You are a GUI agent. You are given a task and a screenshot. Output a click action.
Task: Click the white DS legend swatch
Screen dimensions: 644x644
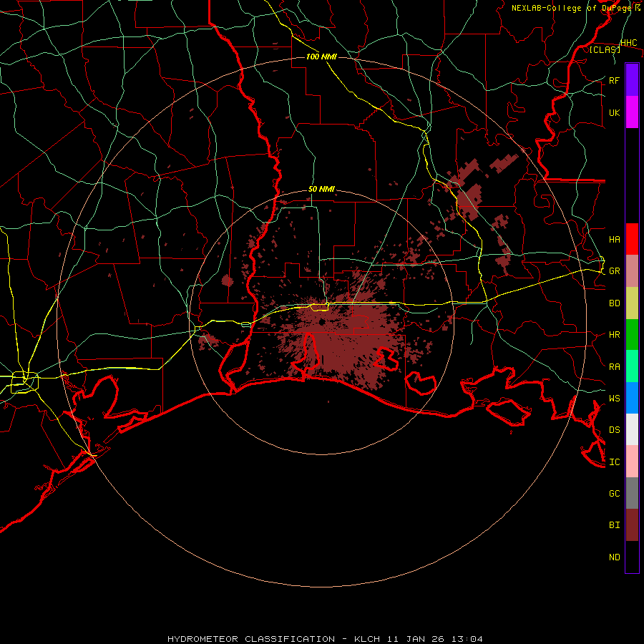pos(632,429)
